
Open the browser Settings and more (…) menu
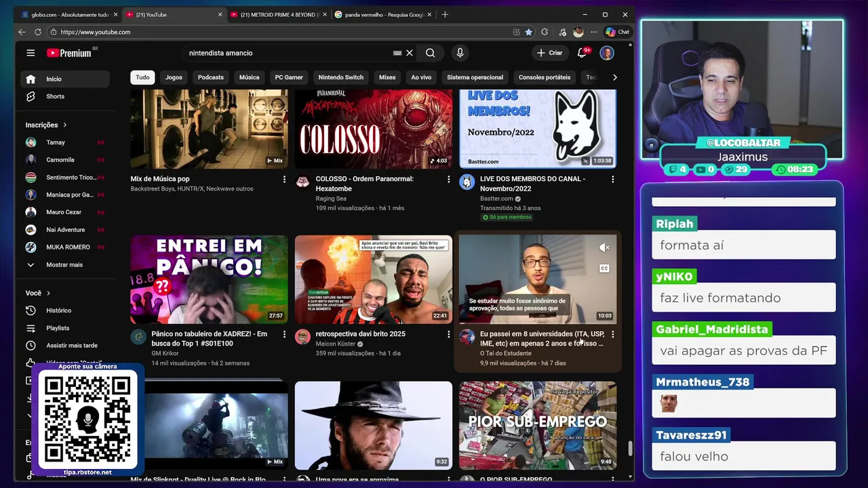(594, 32)
